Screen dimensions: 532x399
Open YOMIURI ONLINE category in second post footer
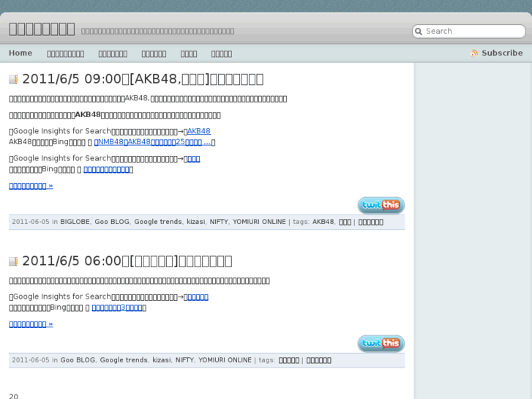(x=225, y=360)
